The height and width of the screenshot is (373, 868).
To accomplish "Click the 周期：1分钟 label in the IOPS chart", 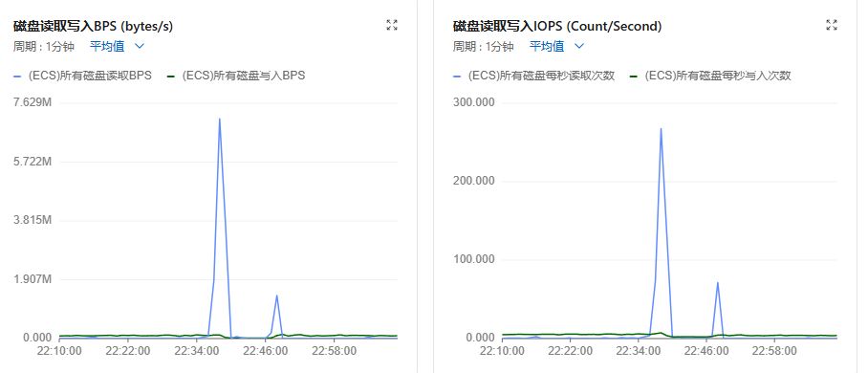I will (x=484, y=47).
